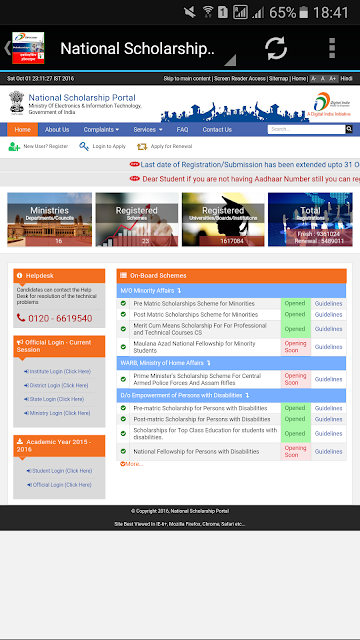Screen dimensions: 360x640
Task: Click the Registered Universities/Boards/Institutions tile
Action: [x=223, y=220]
